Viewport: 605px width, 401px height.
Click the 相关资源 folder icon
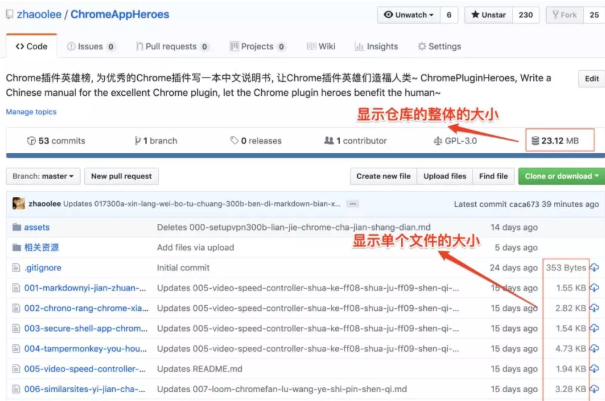(x=16, y=247)
